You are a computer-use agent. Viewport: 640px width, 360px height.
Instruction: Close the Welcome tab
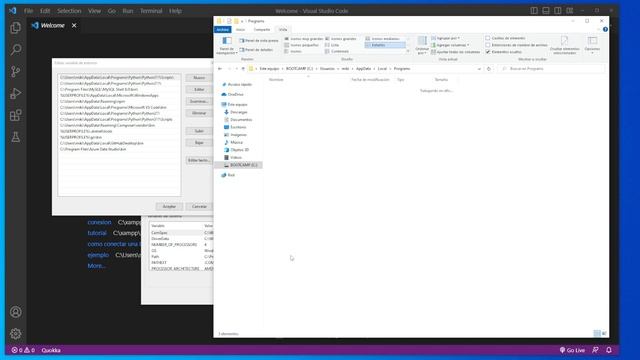point(74,25)
